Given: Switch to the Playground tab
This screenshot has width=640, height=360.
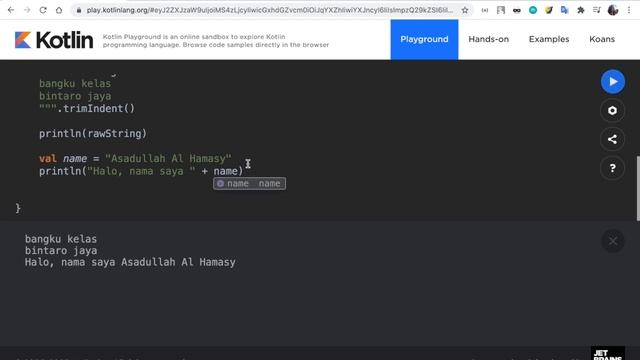Looking at the screenshot, I should tap(424, 40).
